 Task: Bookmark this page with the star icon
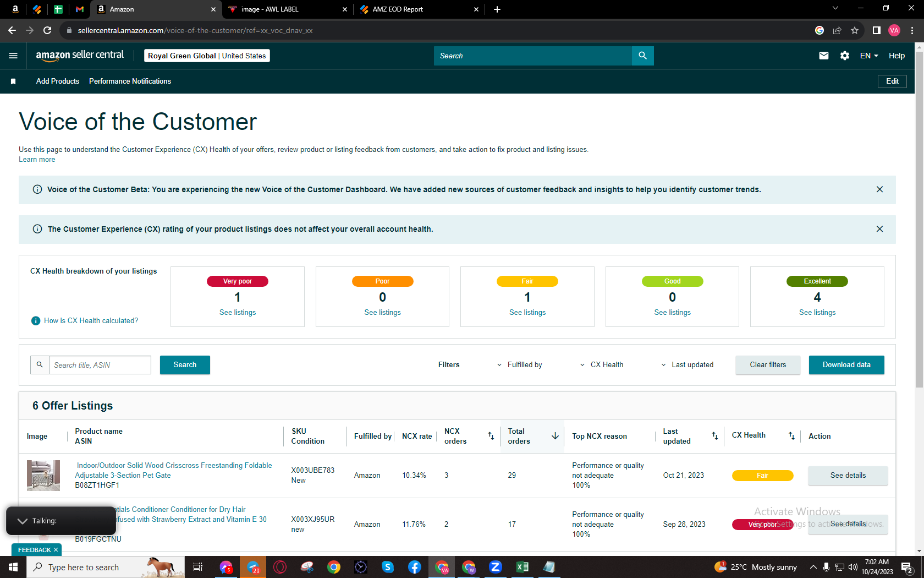point(855,30)
